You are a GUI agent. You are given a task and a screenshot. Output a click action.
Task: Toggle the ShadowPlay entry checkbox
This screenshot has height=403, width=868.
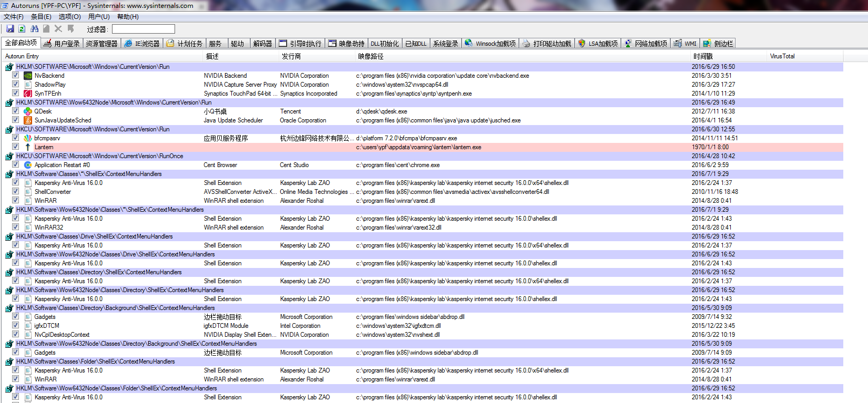click(16, 84)
